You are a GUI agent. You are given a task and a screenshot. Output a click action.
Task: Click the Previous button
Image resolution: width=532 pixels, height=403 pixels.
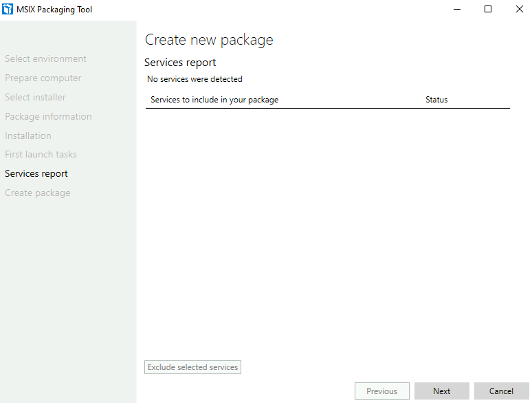[382, 391]
